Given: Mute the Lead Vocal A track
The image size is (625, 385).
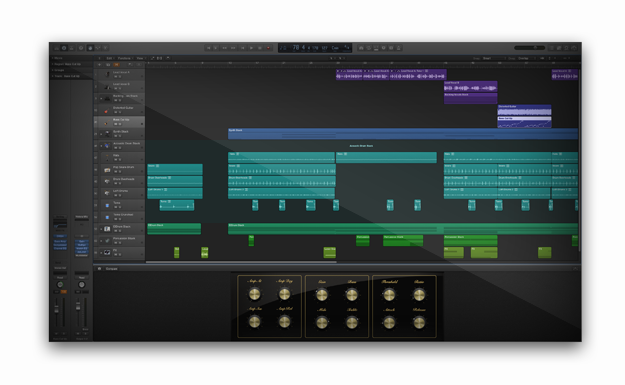Looking at the screenshot, I should 116,77.
